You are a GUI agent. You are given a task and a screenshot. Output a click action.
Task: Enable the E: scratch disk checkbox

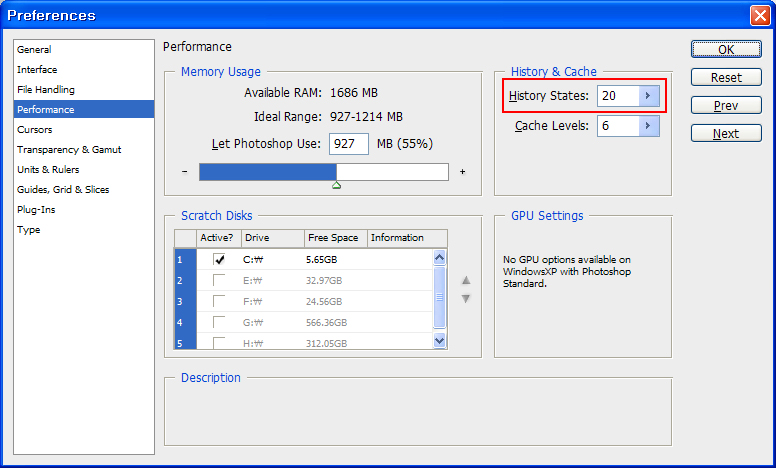pos(219,281)
